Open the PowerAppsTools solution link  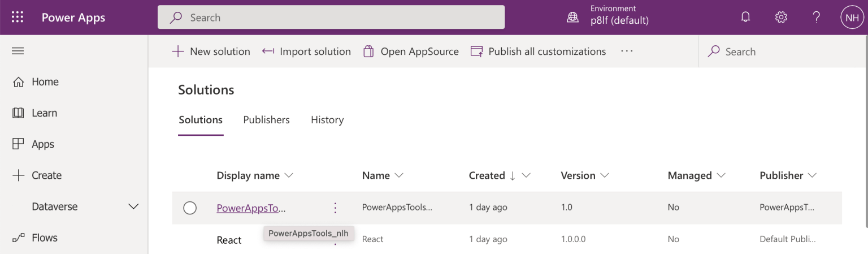point(251,208)
